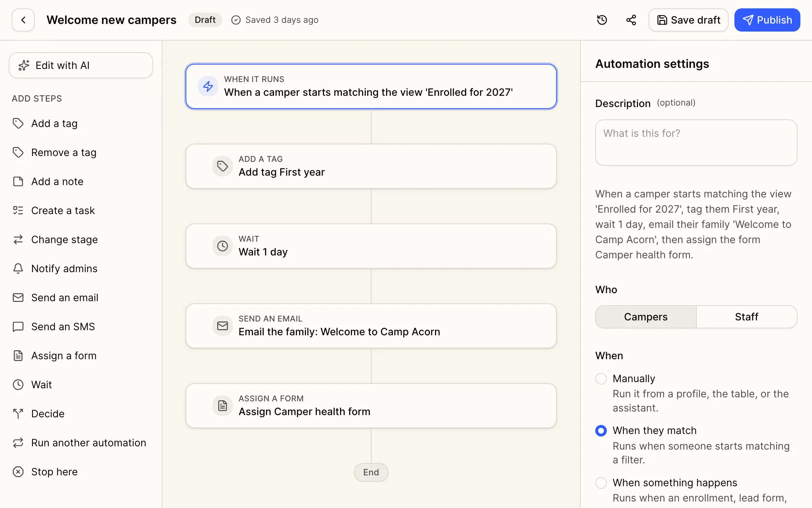812x508 pixels.
Task: Open the Email the family step card
Action: [x=371, y=326]
